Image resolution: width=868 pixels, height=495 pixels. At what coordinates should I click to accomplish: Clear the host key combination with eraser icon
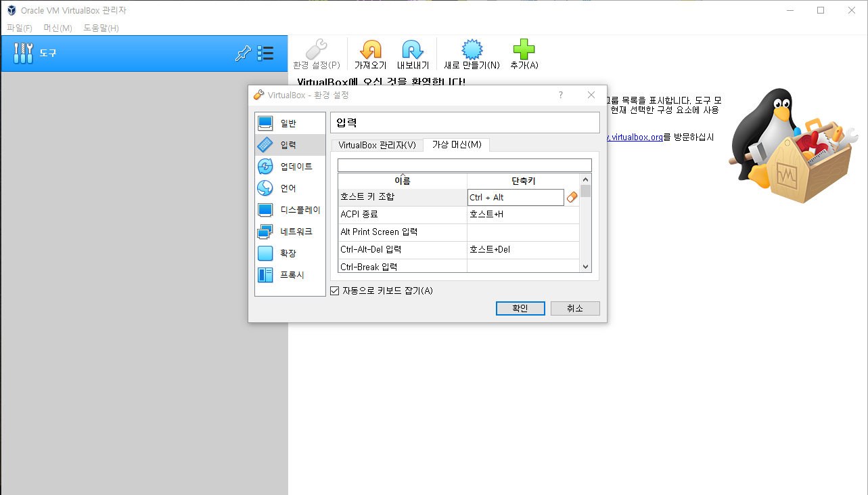(572, 197)
